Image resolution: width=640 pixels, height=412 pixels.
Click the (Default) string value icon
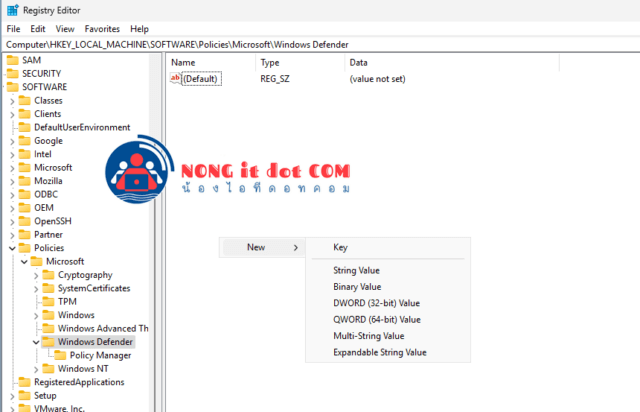click(176, 78)
